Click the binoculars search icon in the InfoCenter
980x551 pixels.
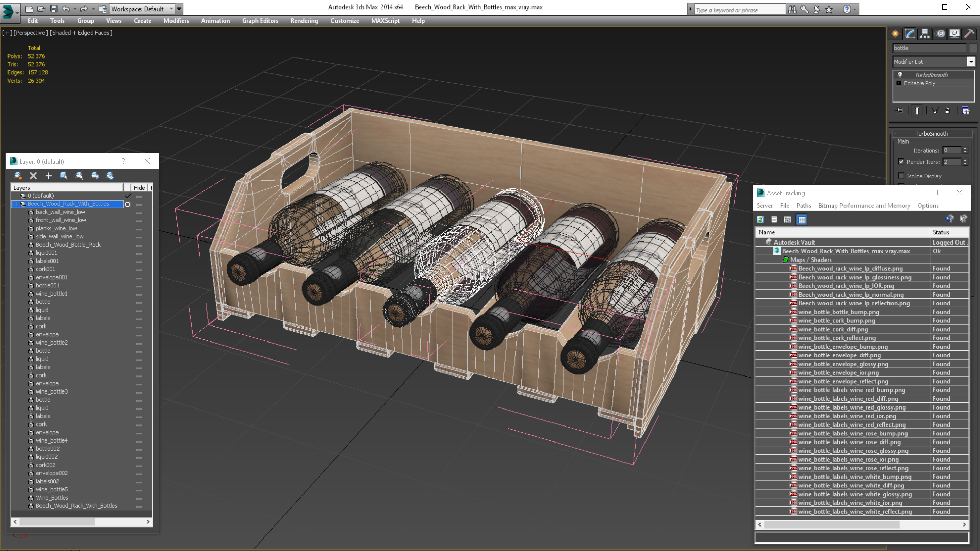pos(792,9)
